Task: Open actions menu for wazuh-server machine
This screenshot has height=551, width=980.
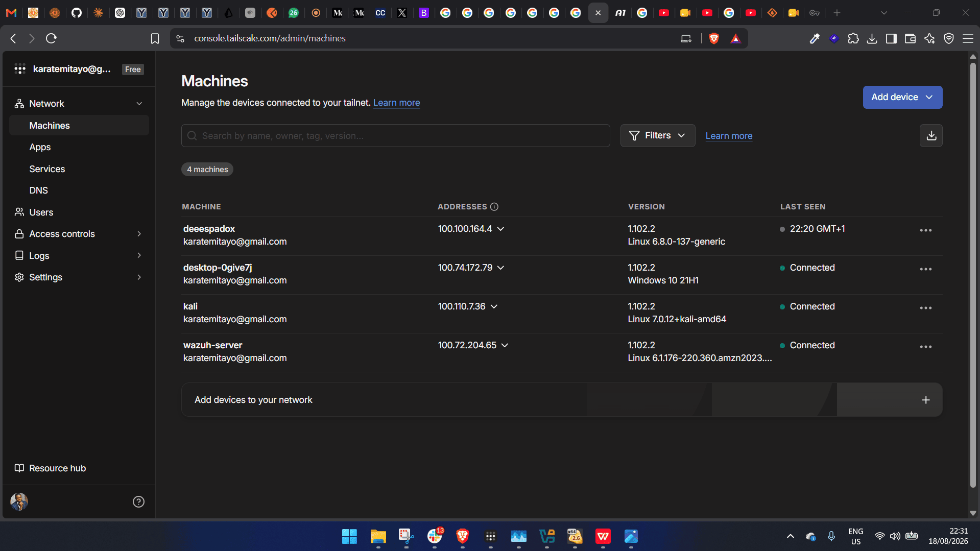Action: pyautogui.click(x=926, y=347)
